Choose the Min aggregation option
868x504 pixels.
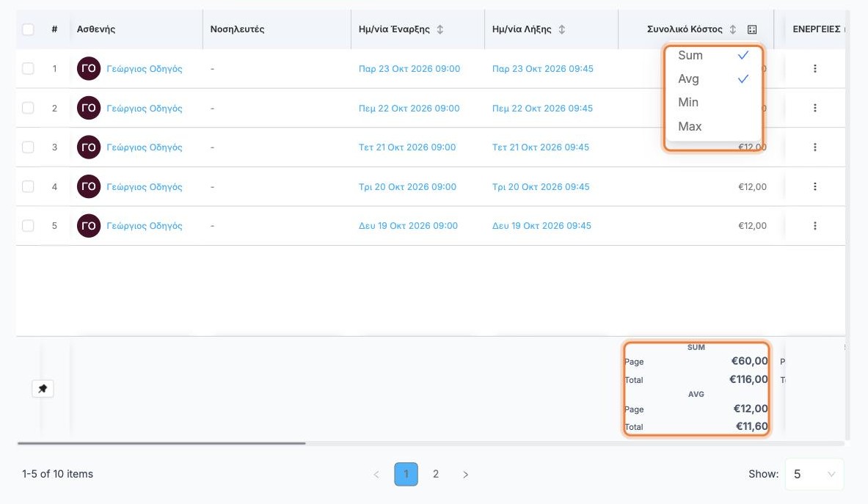coord(713,103)
